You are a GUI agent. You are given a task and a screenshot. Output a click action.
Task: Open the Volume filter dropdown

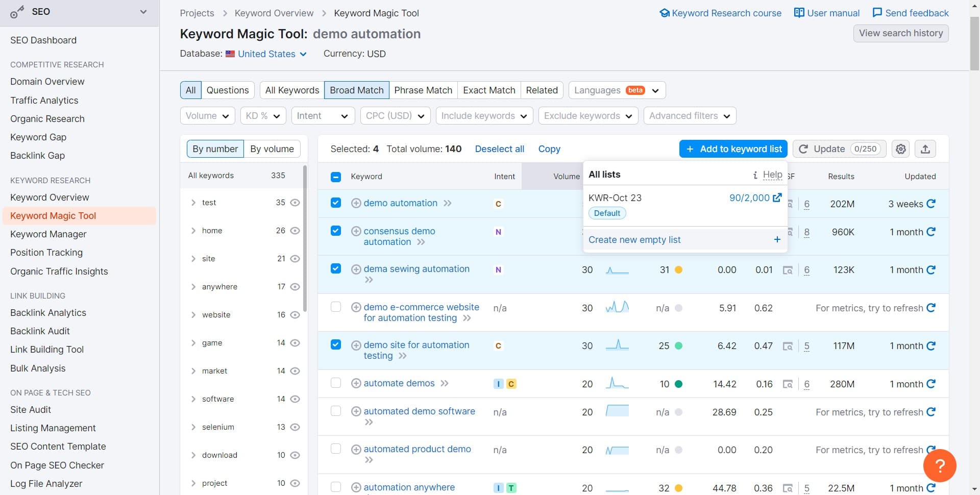[207, 116]
